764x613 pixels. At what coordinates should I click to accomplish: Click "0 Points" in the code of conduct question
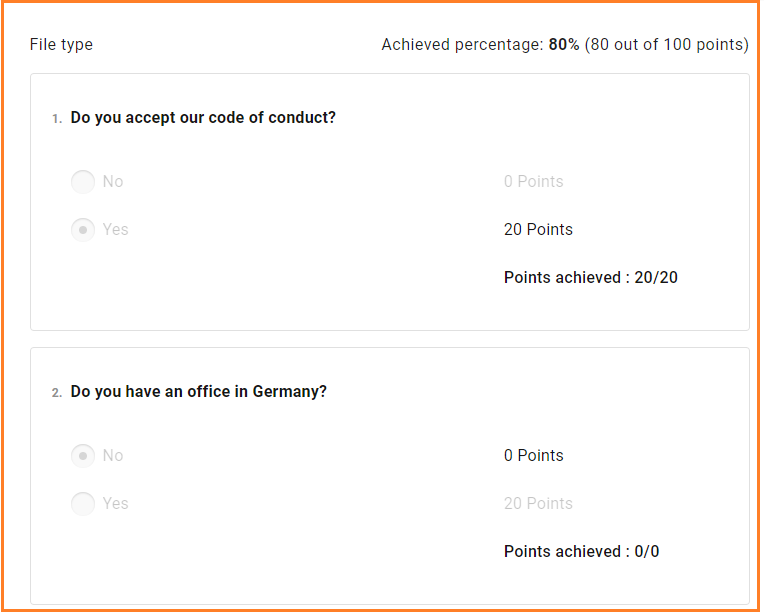[533, 181]
